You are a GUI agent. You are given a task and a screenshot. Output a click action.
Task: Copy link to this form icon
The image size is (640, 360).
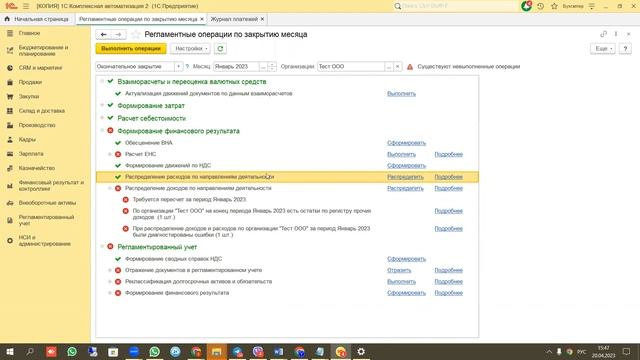click(x=603, y=34)
